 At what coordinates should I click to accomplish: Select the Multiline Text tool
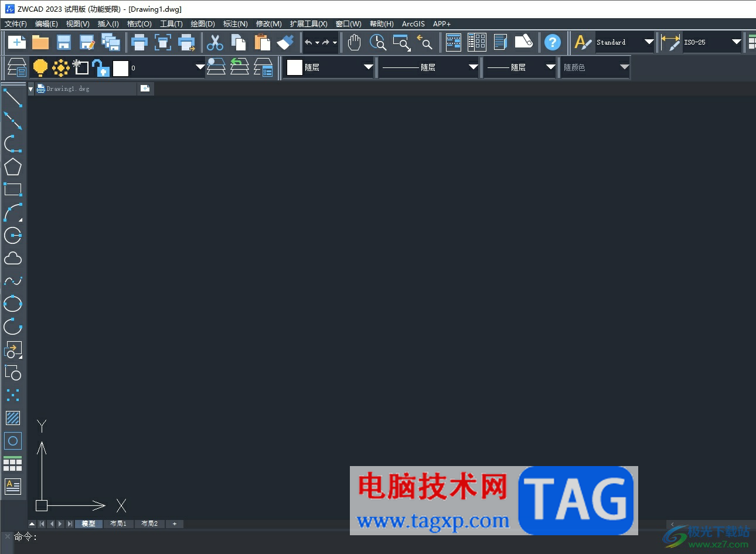pos(13,486)
